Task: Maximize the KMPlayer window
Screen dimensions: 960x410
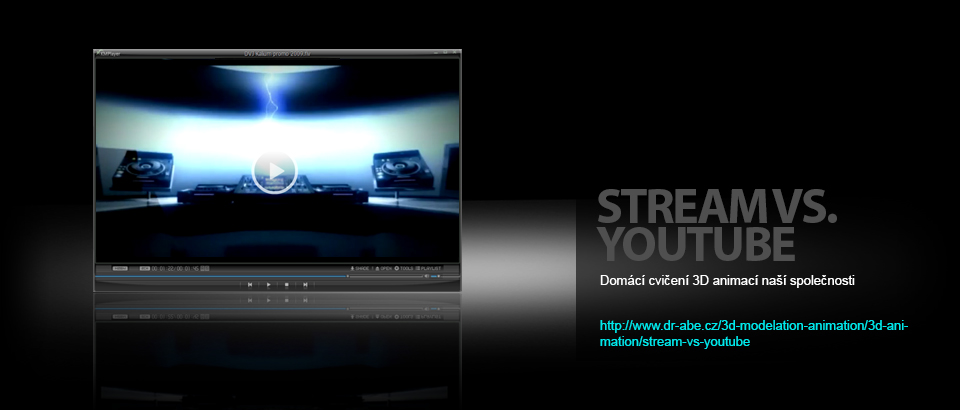Action: [x=445, y=52]
